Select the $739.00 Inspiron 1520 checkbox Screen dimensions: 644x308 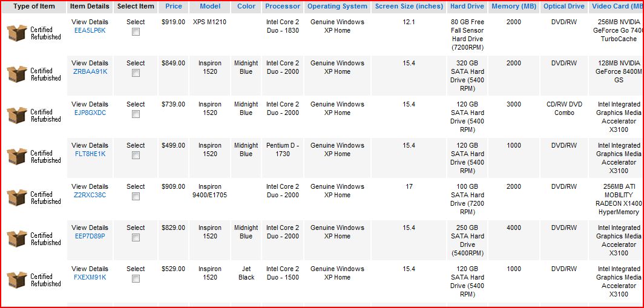tap(136, 114)
